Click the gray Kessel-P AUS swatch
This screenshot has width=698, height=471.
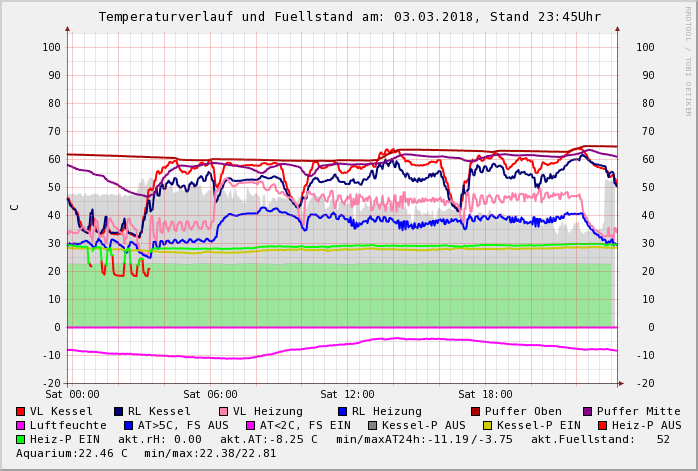(x=372, y=425)
